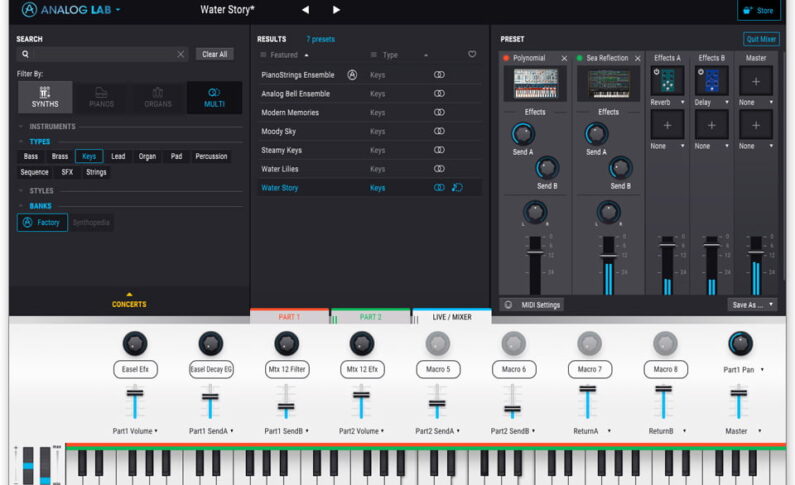Toggle the Bass type filter
The image size is (795, 485).
(x=31, y=156)
